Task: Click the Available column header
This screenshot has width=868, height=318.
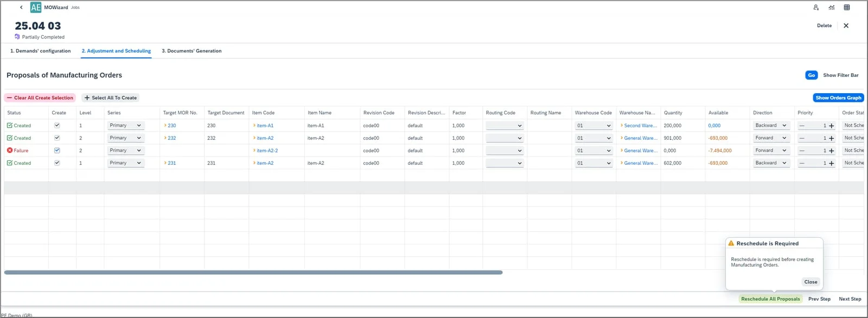Action: pyautogui.click(x=718, y=113)
